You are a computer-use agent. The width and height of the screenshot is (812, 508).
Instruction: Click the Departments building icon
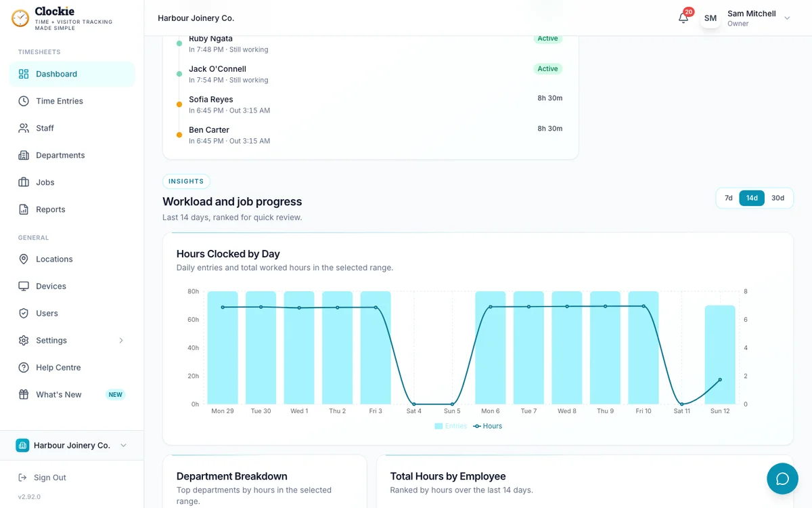click(x=24, y=155)
